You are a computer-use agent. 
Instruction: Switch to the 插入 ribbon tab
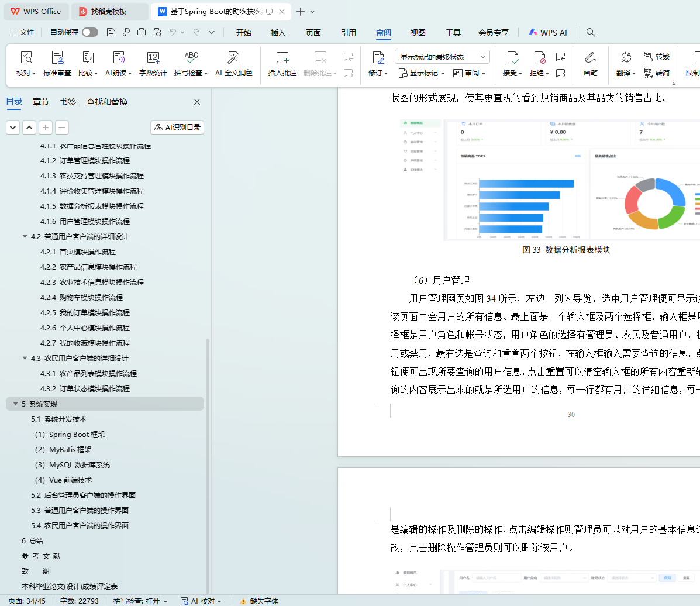point(278,33)
